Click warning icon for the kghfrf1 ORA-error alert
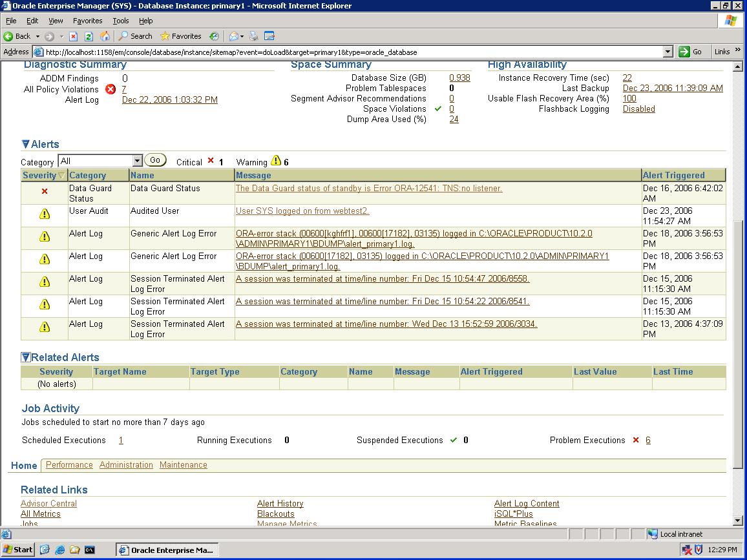The width and height of the screenshot is (747, 560). tap(45, 236)
